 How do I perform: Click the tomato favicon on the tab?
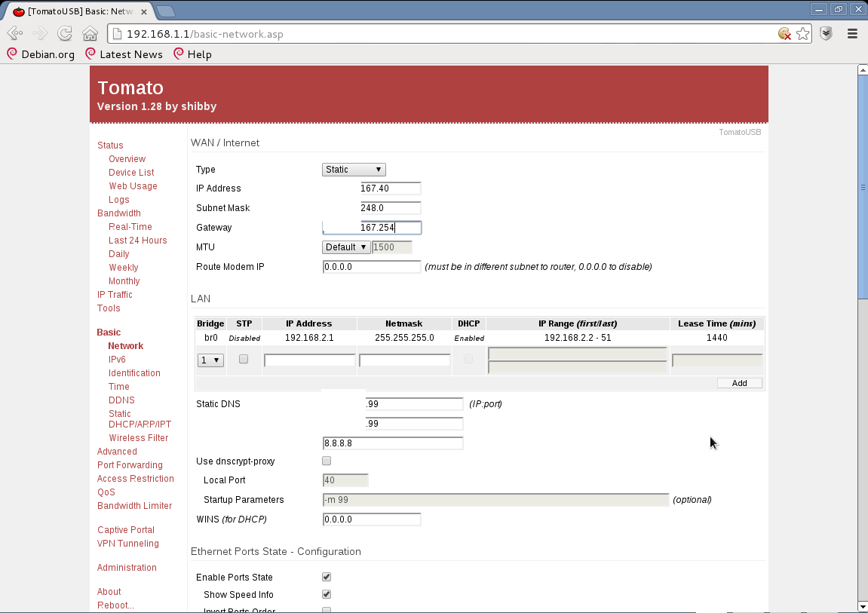pyautogui.click(x=19, y=11)
